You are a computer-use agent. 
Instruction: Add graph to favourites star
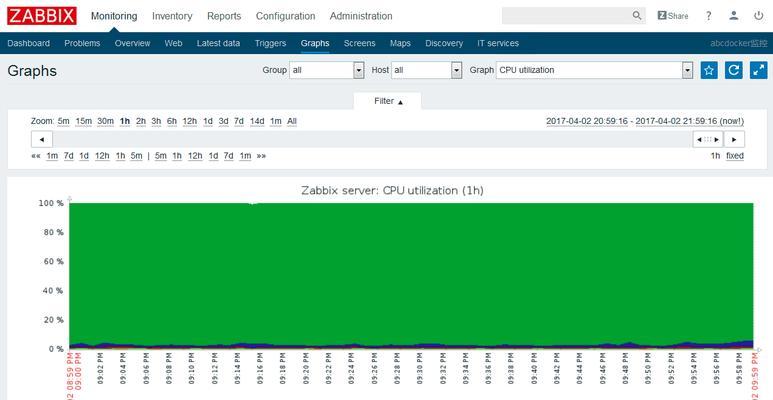tap(709, 70)
